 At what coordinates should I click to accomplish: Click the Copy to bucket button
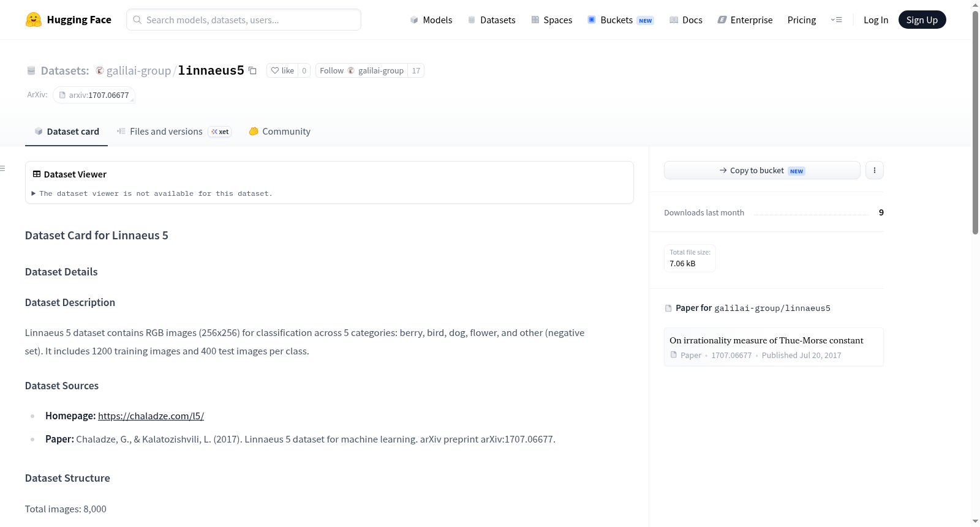762,170
